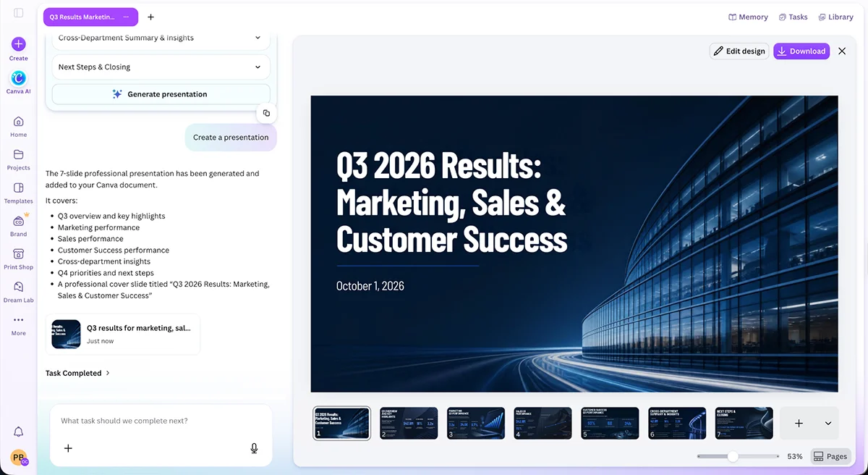Open add-page dropdown arrow

pyautogui.click(x=828, y=423)
